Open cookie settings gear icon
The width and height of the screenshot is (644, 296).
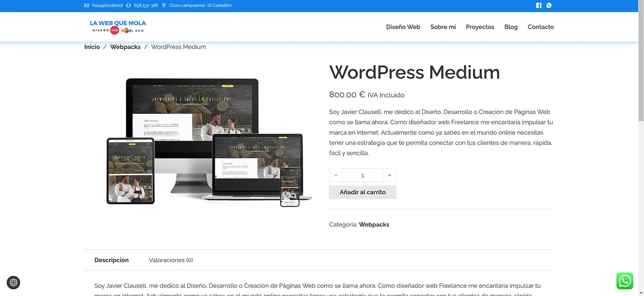13,282
